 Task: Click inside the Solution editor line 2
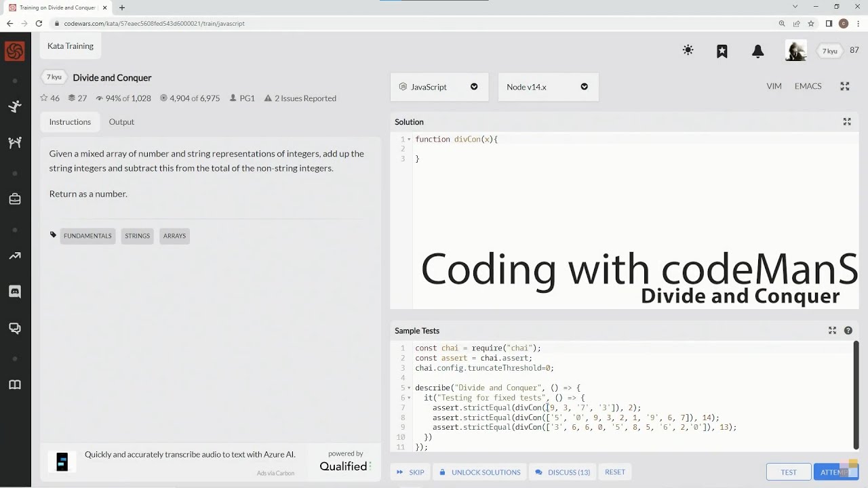(x=635, y=148)
